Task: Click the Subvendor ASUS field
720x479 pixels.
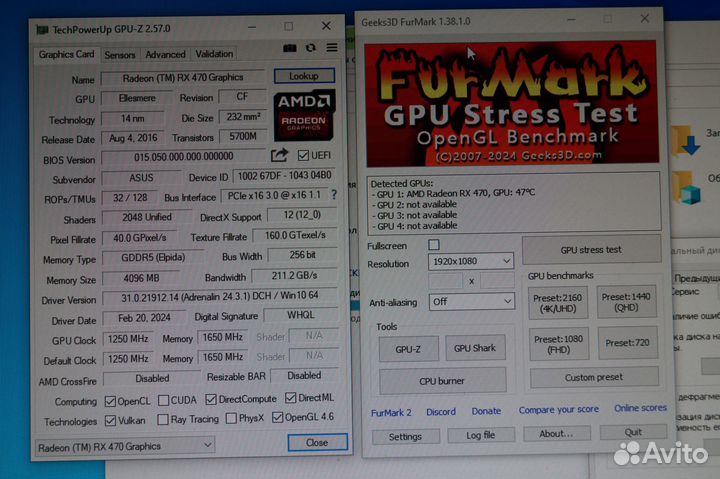Action: coord(141,178)
